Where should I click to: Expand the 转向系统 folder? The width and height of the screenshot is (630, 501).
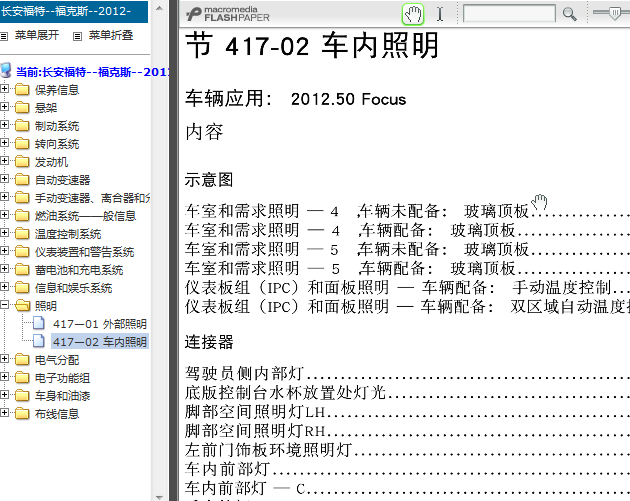click(4, 143)
